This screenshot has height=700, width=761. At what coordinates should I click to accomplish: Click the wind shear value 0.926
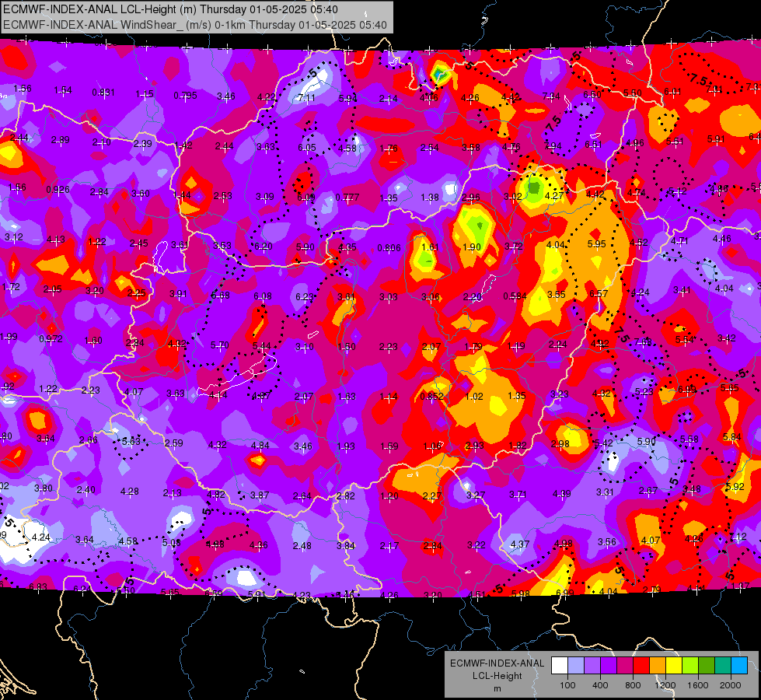pos(58,190)
